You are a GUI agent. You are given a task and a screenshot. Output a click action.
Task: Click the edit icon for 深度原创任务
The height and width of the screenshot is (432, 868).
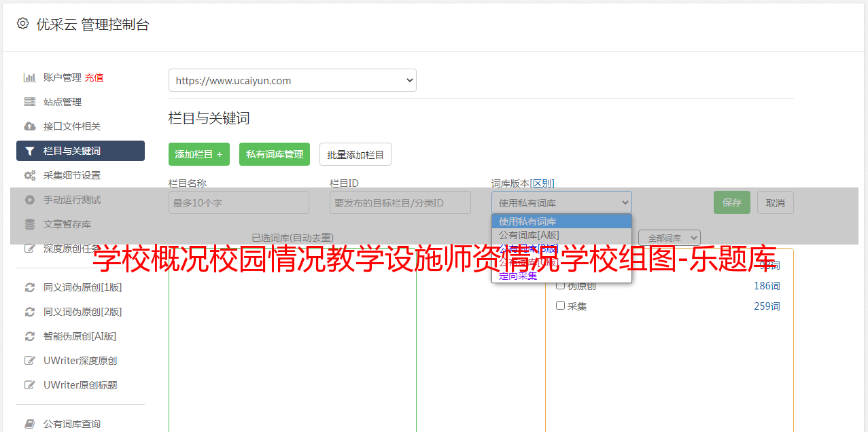click(x=29, y=249)
